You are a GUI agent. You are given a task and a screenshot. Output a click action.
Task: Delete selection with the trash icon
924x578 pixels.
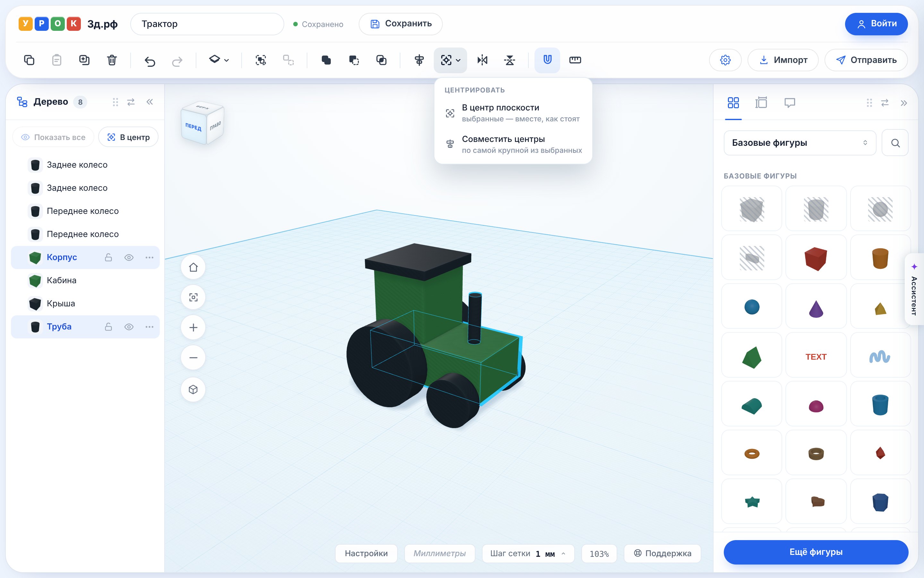(112, 60)
